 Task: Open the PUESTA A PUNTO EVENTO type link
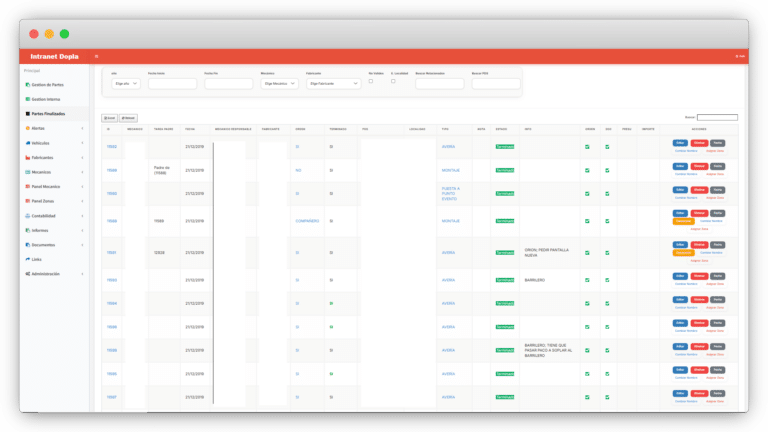coord(450,193)
